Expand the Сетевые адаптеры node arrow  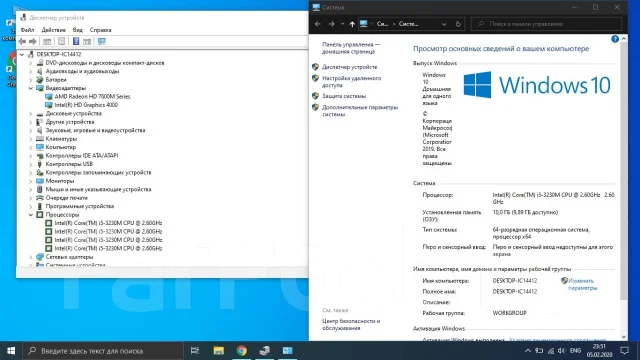[x=31, y=257]
